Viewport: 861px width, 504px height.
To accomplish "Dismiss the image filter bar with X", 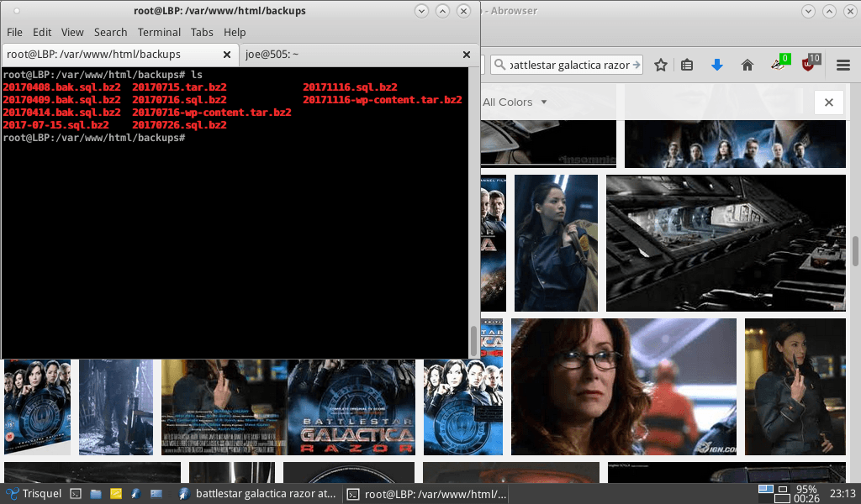I will (828, 102).
